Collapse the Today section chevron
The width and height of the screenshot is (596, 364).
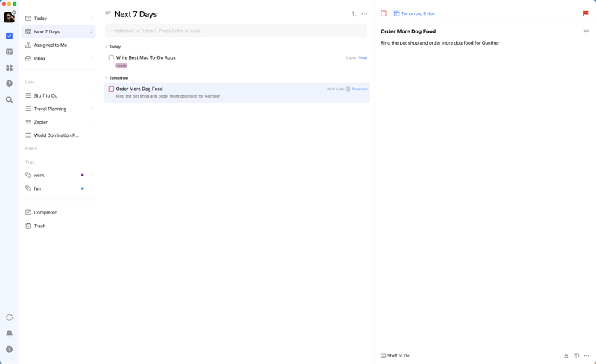pos(107,47)
